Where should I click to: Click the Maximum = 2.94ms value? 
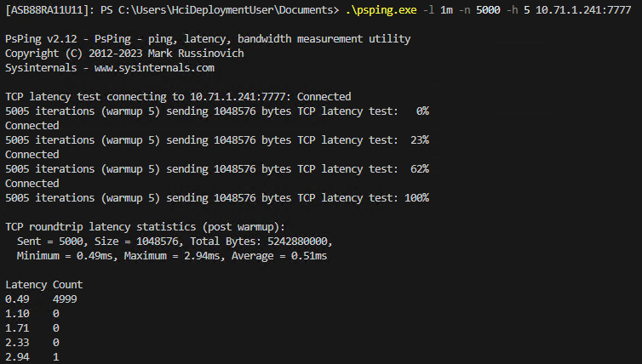[x=172, y=256]
